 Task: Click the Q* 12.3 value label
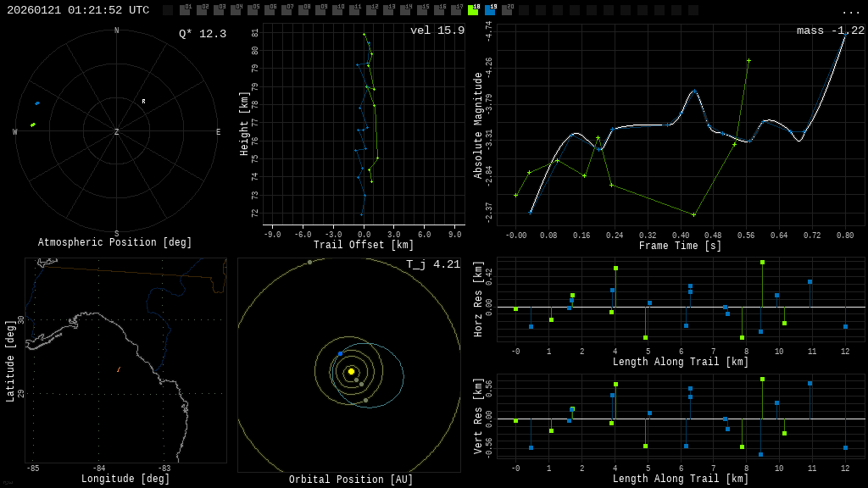202,34
